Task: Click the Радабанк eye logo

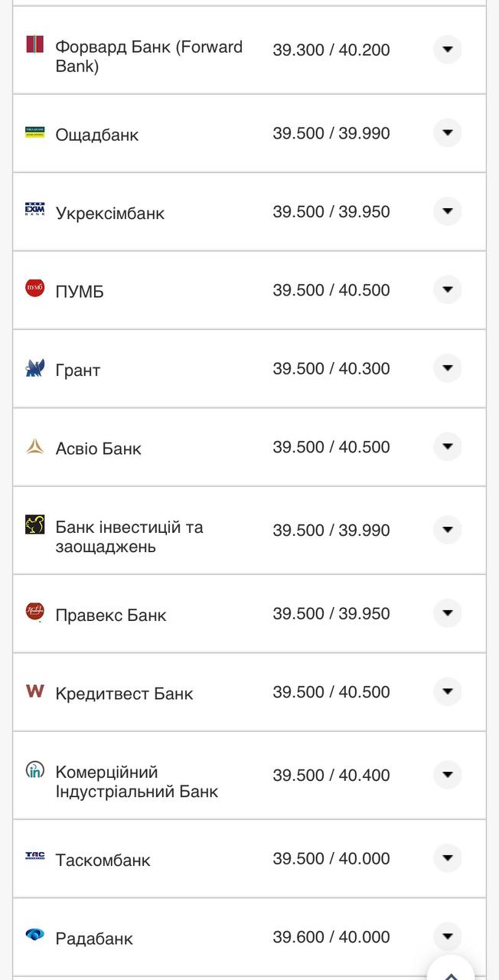Action: 34,936
